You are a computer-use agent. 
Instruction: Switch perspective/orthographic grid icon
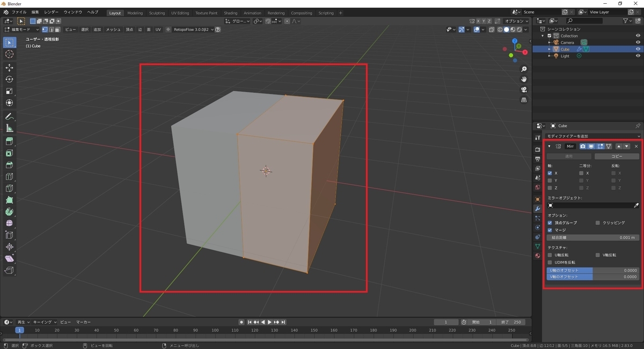coord(524,100)
